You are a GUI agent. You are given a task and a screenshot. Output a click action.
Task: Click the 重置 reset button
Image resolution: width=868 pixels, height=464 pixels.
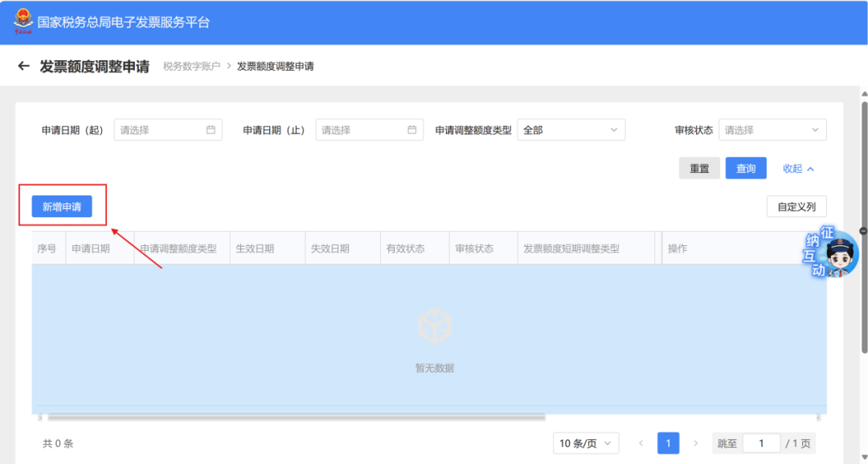tap(699, 168)
